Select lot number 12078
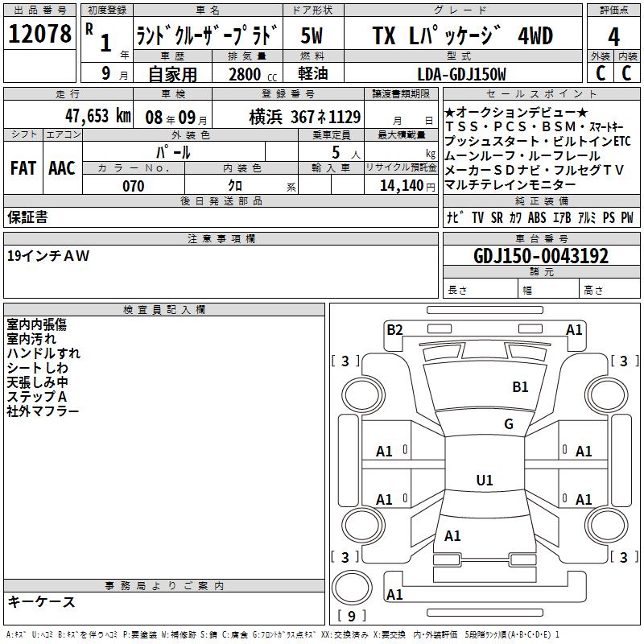 coord(39,34)
